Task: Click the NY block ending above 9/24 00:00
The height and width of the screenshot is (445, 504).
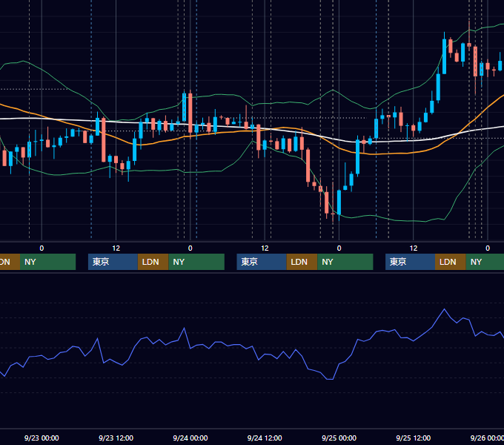Action: (x=196, y=262)
